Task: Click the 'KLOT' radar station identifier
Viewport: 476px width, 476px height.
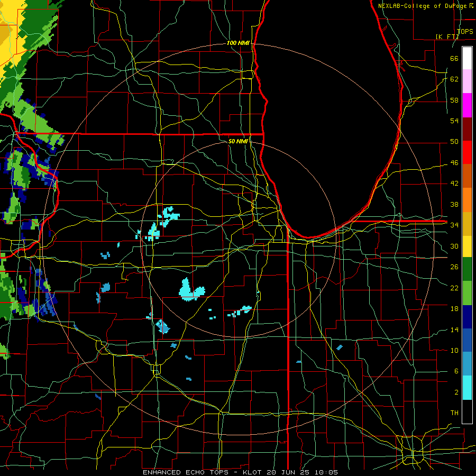Action: tap(253, 472)
